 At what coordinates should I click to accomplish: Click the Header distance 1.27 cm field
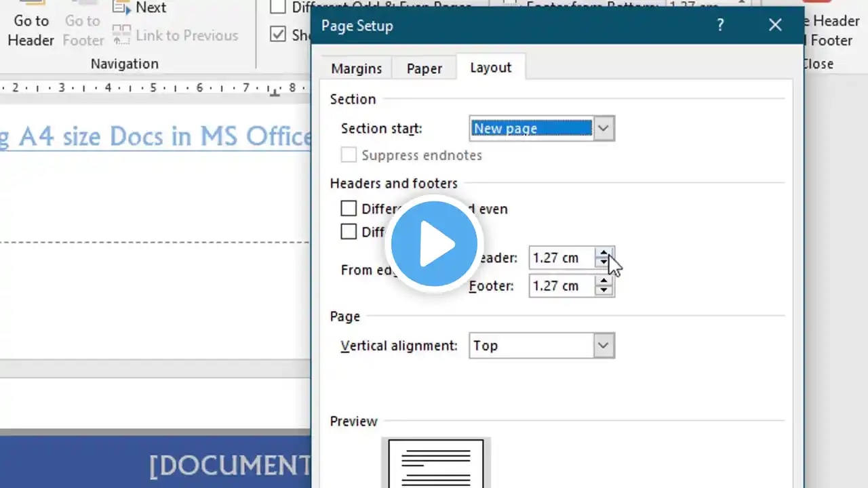click(x=561, y=258)
